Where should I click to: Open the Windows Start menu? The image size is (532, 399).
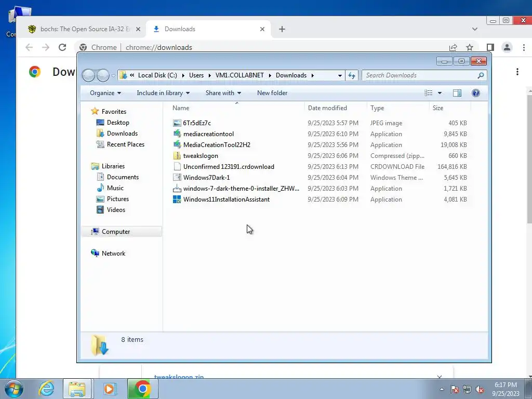click(x=14, y=389)
